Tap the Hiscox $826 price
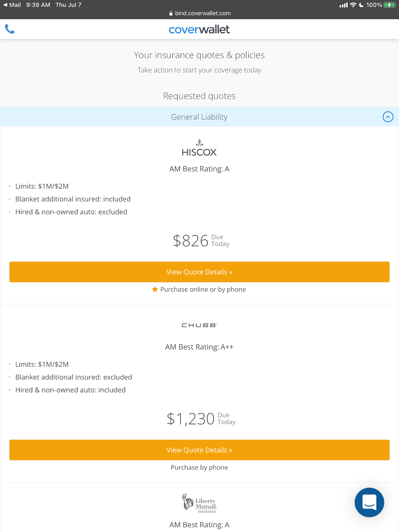 191,241
